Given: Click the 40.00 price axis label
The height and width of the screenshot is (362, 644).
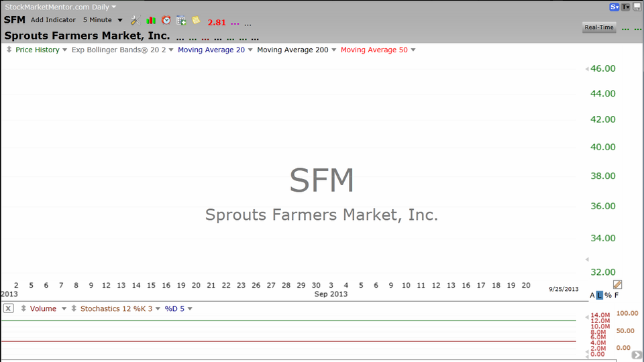Looking at the screenshot, I should pyautogui.click(x=603, y=147).
